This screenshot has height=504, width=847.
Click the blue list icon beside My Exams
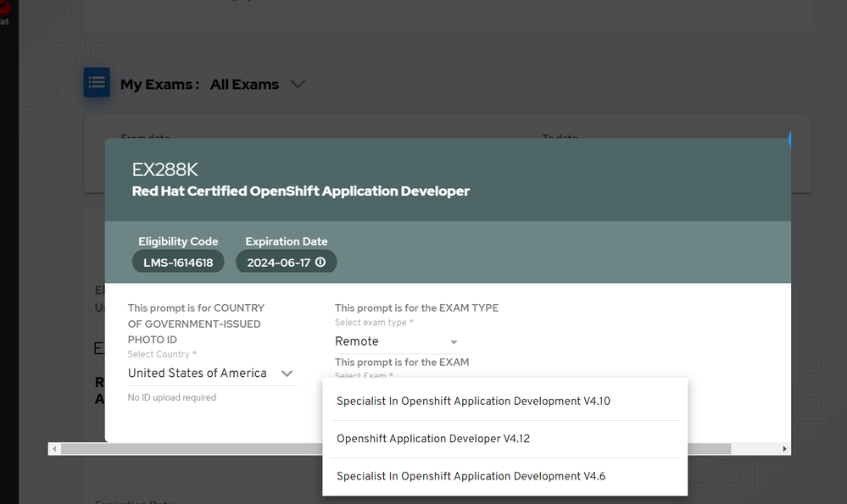click(97, 83)
